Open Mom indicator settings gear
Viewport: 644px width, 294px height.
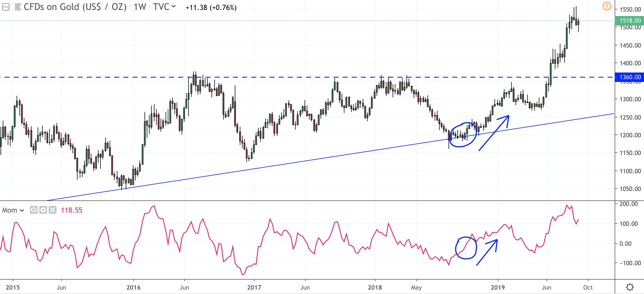tap(43, 210)
